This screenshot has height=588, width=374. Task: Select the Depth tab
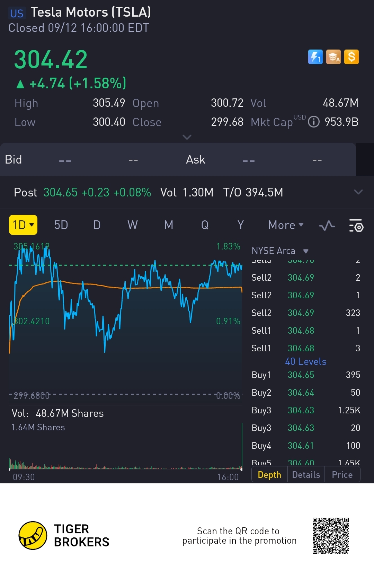[x=269, y=475]
